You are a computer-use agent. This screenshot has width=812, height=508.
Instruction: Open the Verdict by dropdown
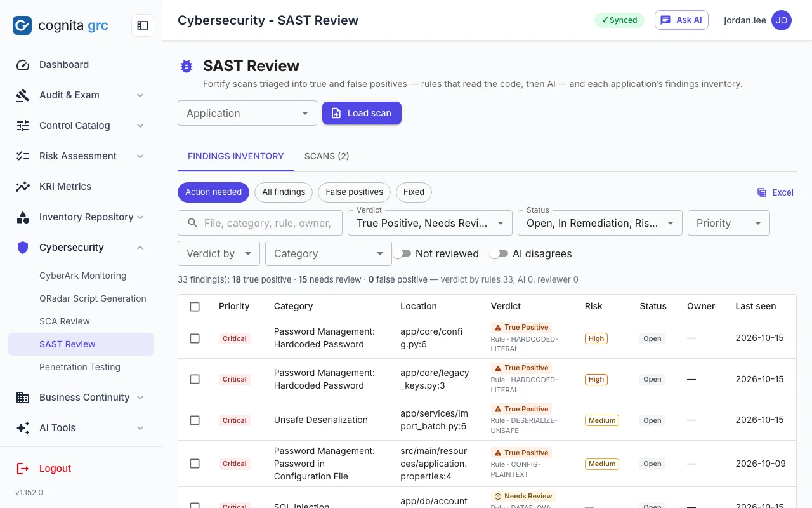point(219,253)
